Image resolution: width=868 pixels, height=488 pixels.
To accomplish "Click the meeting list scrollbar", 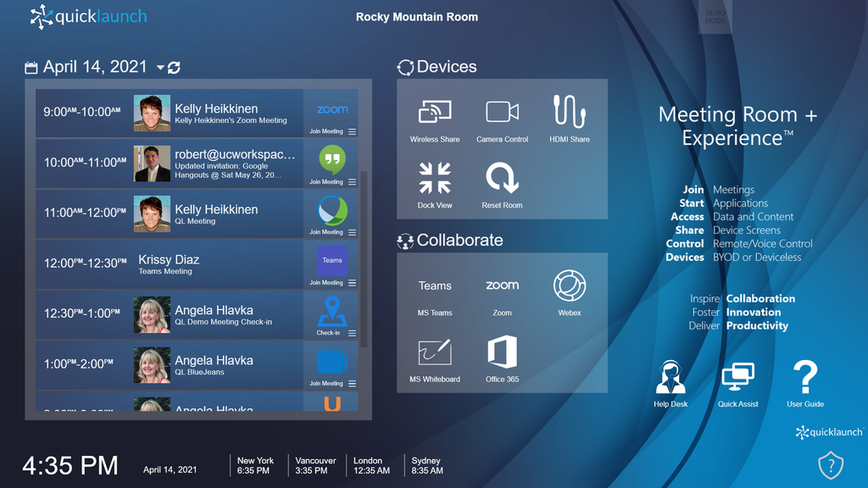I will click(x=364, y=259).
